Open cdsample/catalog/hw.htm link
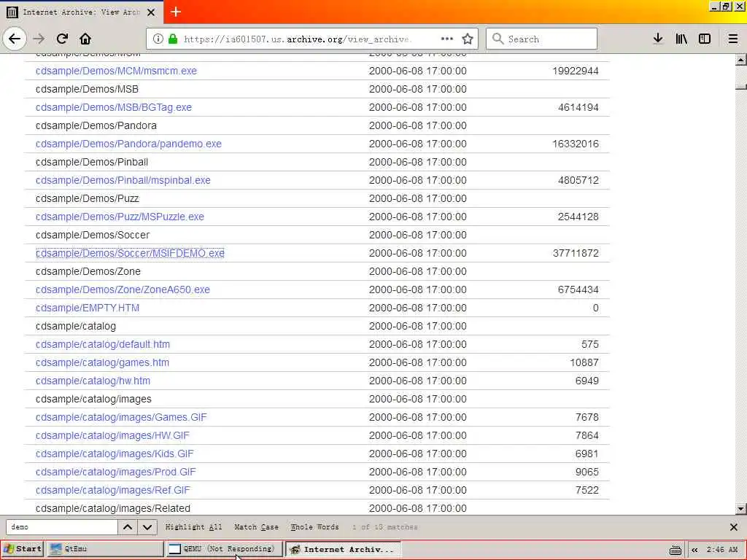This screenshot has width=747, height=560. pos(93,381)
